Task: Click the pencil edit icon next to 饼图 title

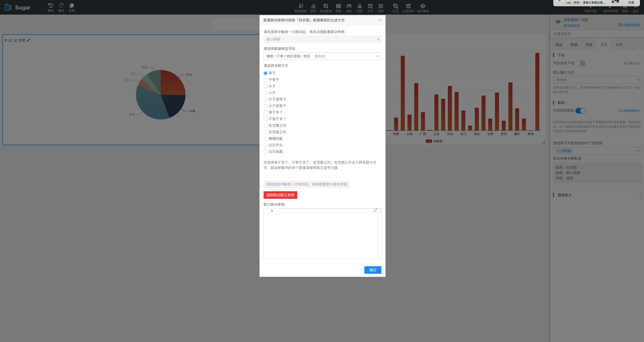Action: pos(28,40)
